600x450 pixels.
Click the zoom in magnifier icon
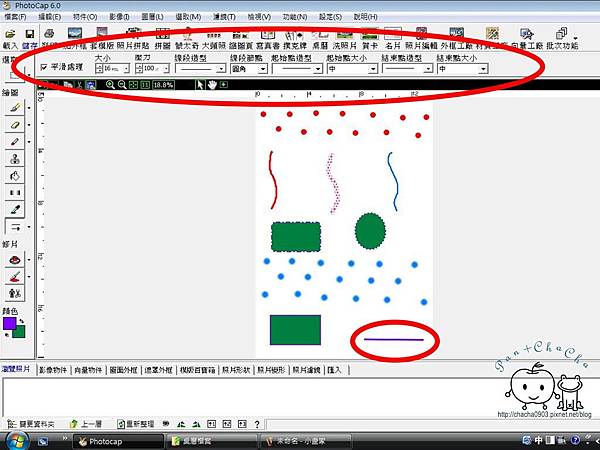pos(110,85)
